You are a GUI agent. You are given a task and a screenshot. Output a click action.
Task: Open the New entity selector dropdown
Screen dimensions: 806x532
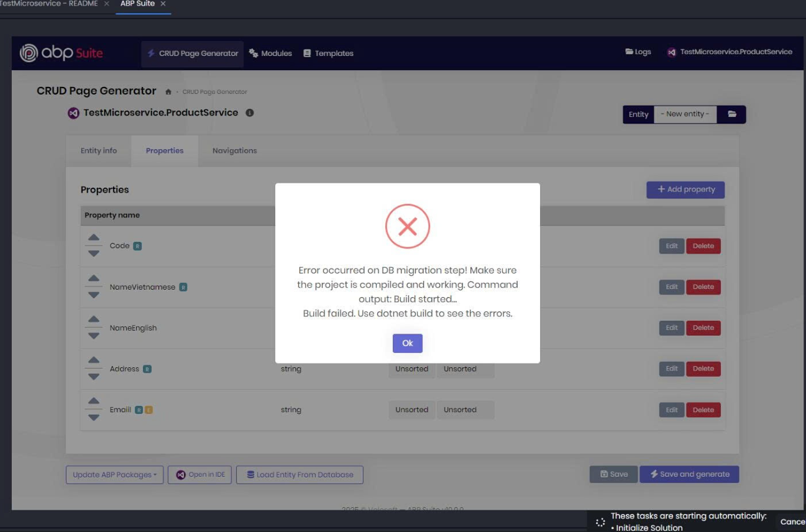click(x=684, y=114)
